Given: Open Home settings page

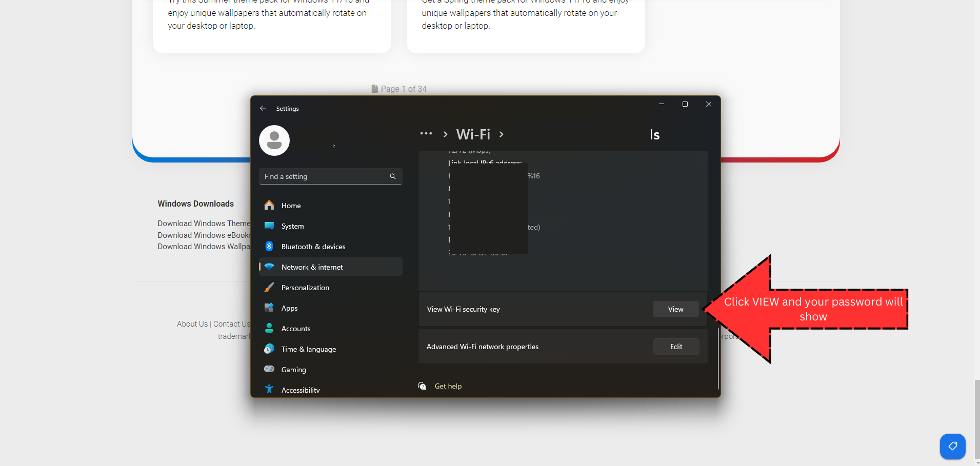Looking at the screenshot, I should (x=331, y=206).
